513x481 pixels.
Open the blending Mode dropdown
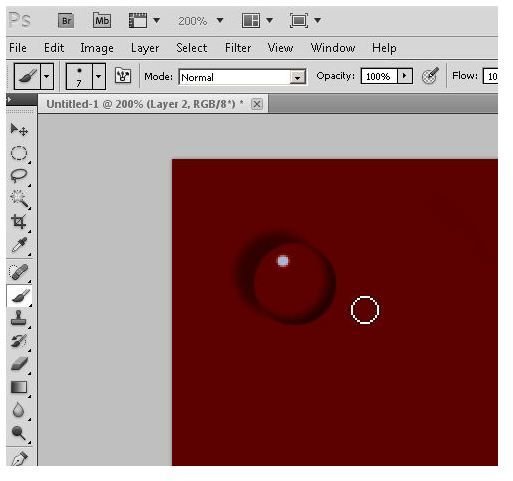coord(242,77)
